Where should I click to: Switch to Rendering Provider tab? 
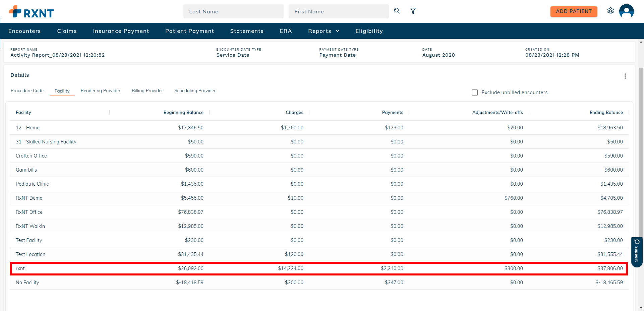pos(101,90)
